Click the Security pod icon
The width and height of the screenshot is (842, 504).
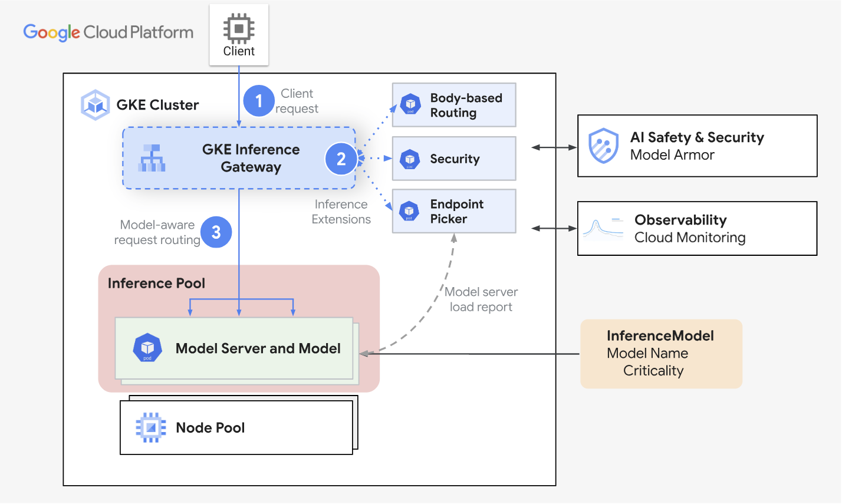[x=410, y=159]
